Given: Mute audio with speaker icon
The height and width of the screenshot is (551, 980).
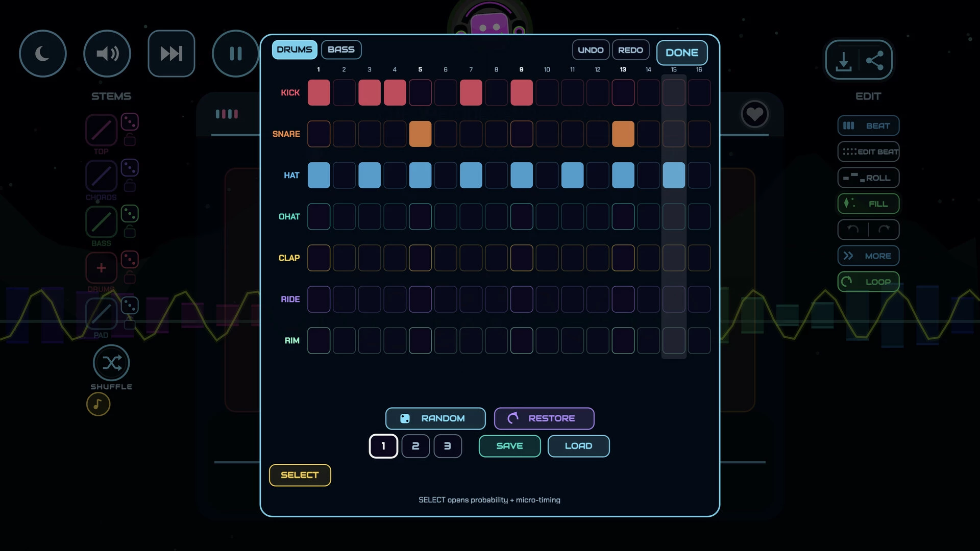Looking at the screenshot, I should click(107, 54).
